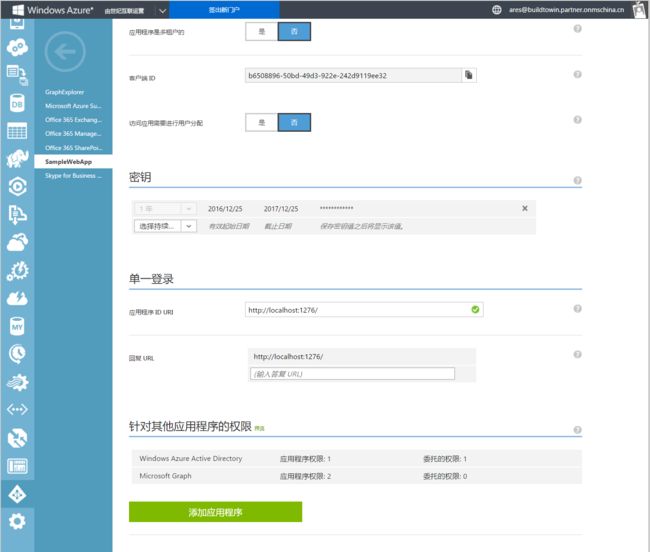
Task: Click the Windows Azure logo
Action: (x=52, y=10)
